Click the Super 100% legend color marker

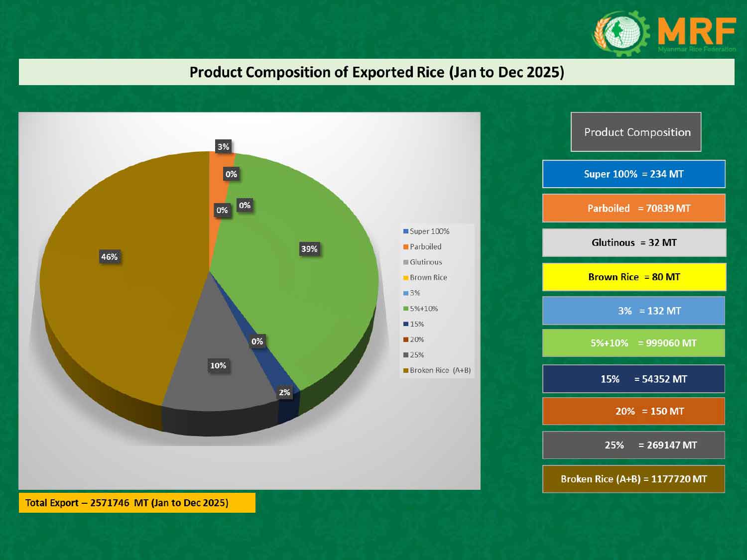(x=406, y=231)
